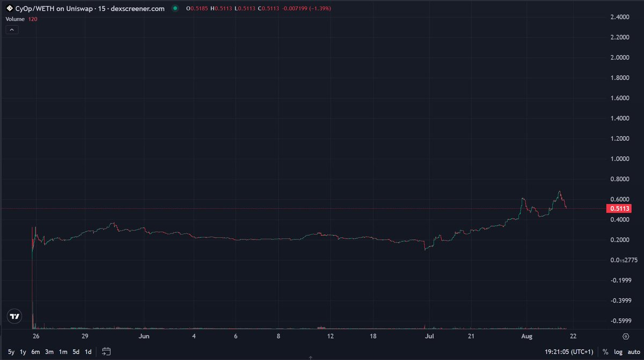Open the go-to-date calendar icon
The width and height of the screenshot is (644, 360).
[106, 352]
